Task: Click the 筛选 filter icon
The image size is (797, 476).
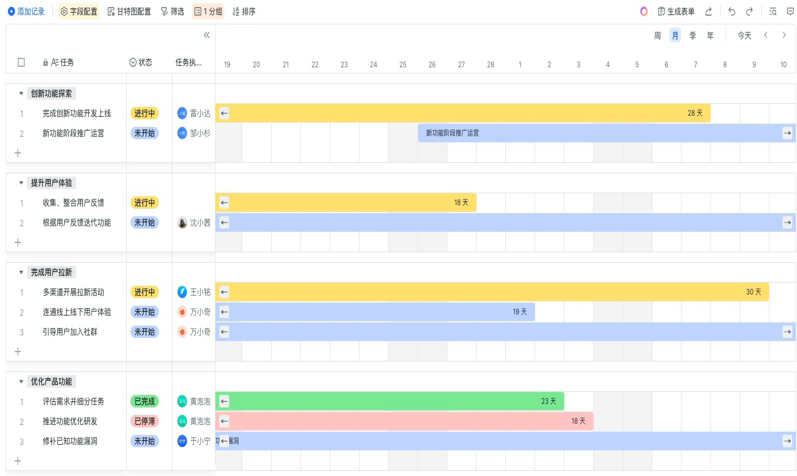Action: tap(165, 12)
